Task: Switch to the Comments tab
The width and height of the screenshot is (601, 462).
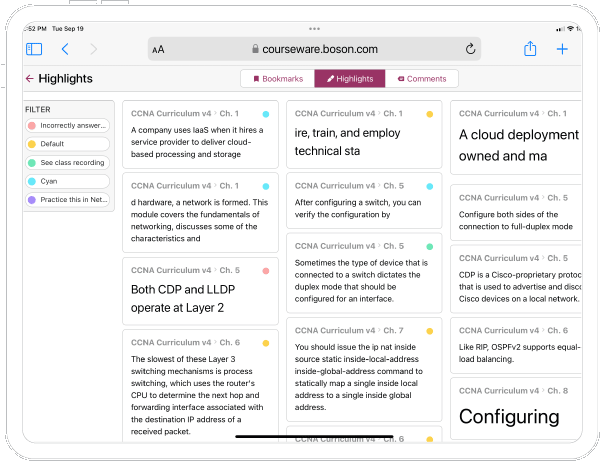Action: 421,78
